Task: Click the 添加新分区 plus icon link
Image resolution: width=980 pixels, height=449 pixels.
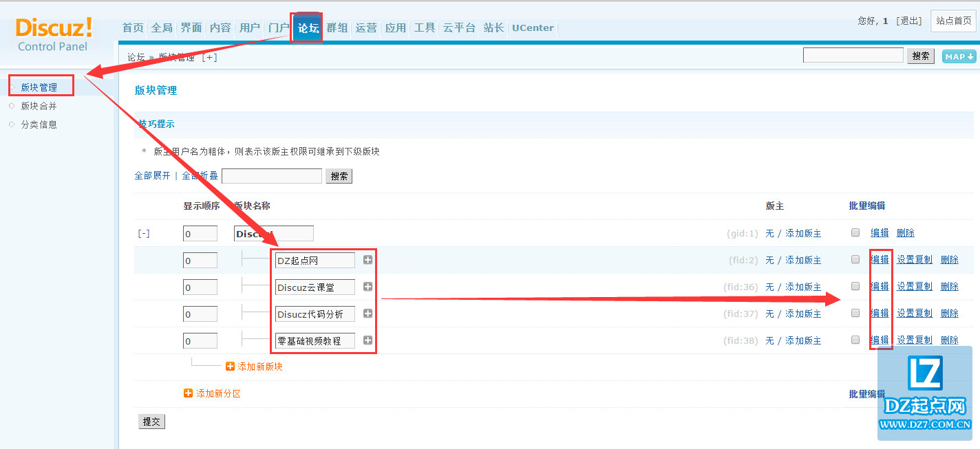Action: (x=212, y=393)
